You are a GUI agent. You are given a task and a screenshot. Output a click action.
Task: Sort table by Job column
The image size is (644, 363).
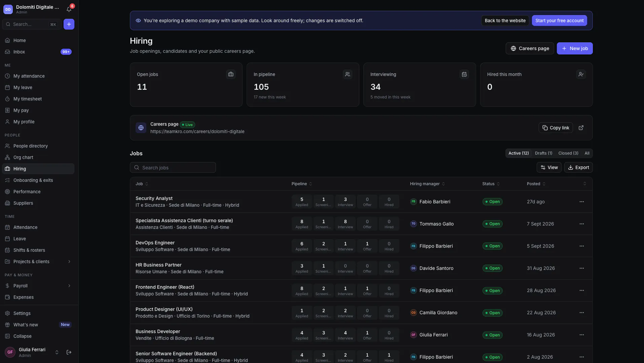142,184
